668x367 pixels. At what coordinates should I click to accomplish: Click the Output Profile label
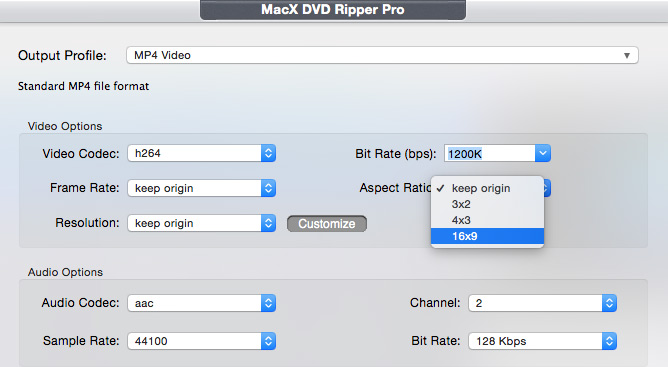[62, 55]
